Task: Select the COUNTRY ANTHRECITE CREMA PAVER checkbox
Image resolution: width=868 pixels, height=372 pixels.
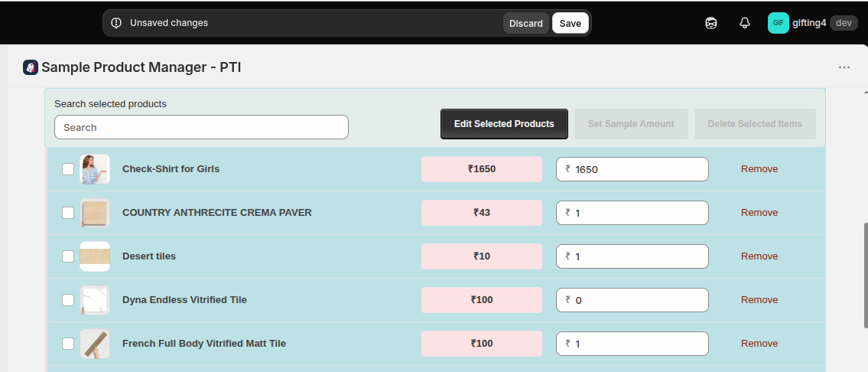Action: click(67, 213)
